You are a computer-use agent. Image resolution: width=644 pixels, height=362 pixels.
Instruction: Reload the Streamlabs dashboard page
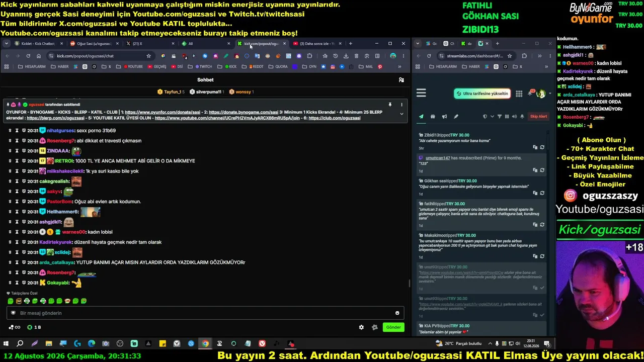tap(429, 56)
